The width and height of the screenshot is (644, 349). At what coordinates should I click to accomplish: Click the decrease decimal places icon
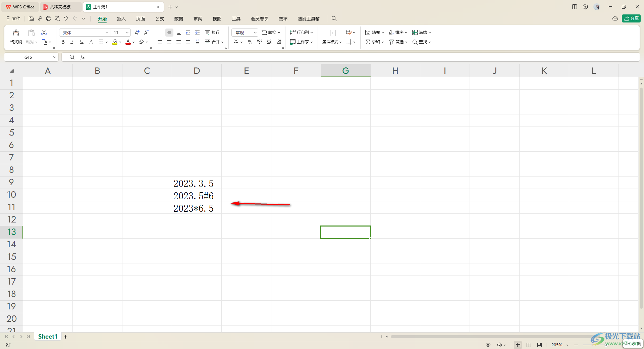click(279, 42)
